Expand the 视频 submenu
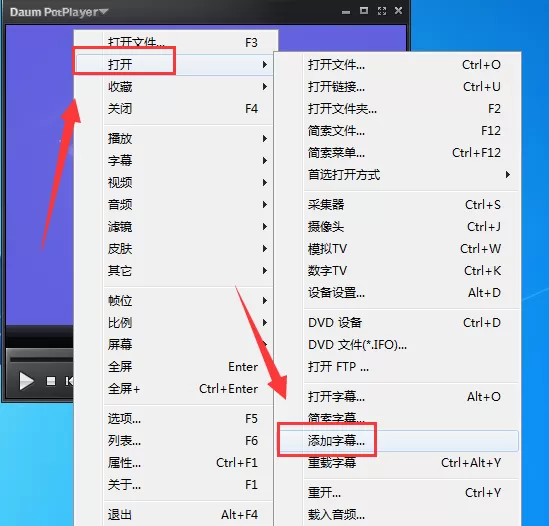The image size is (549, 526). 174,183
